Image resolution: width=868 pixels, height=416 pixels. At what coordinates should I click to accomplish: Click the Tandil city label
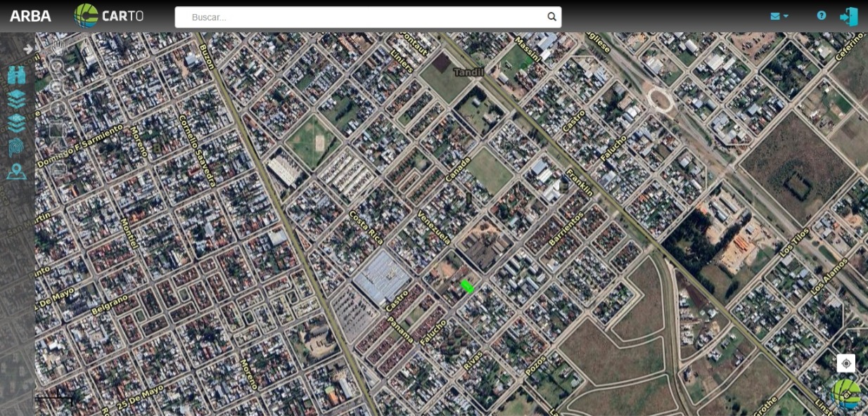(468, 72)
